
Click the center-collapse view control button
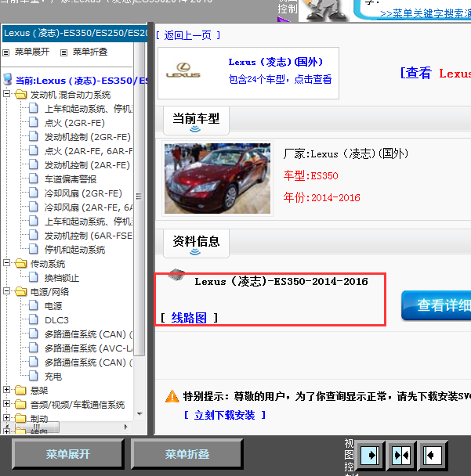(x=400, y=455)
